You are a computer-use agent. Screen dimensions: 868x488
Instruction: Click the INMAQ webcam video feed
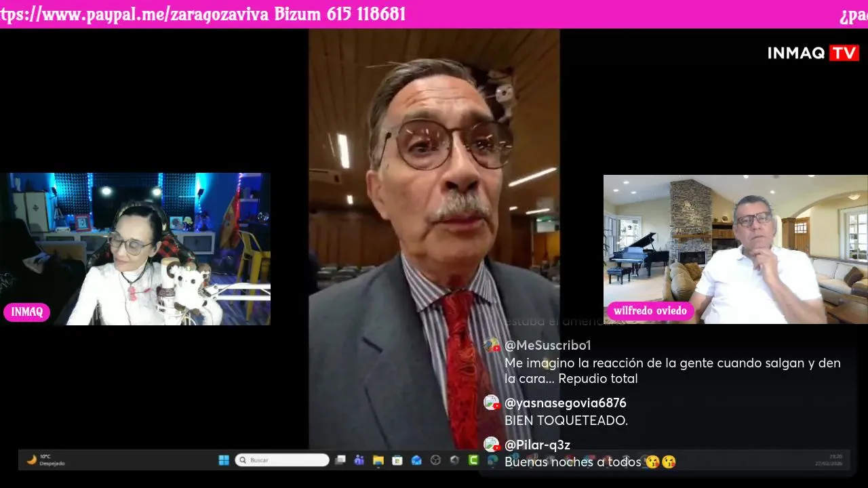[136, 249]
